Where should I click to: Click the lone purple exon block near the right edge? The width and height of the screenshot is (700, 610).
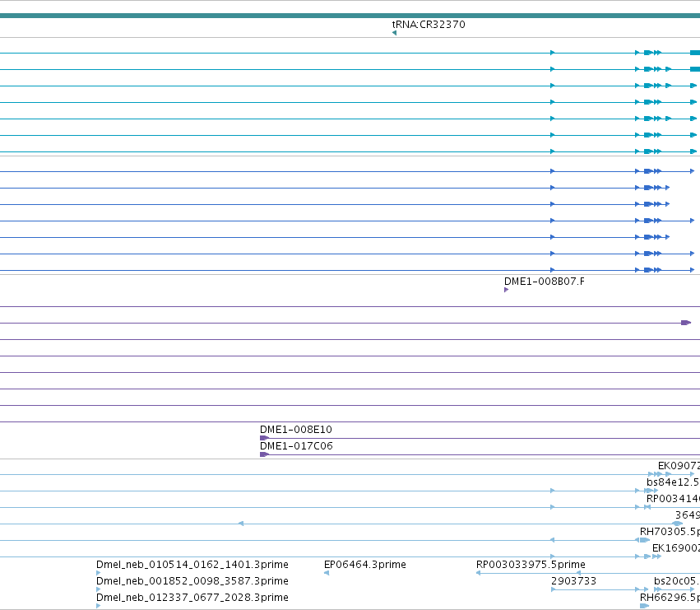pos(686,323)
